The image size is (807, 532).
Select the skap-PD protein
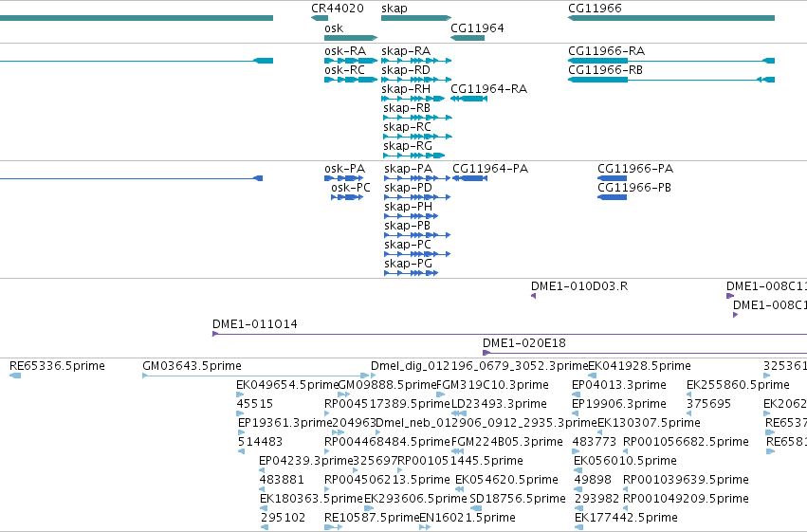(x=417, y=197)
